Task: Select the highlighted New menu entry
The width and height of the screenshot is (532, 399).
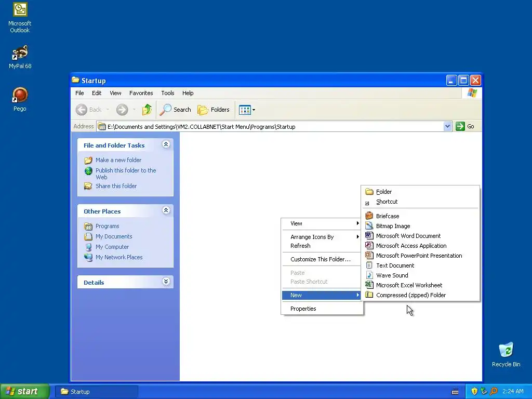Action: pyautogui.click(x=322, y=295)
